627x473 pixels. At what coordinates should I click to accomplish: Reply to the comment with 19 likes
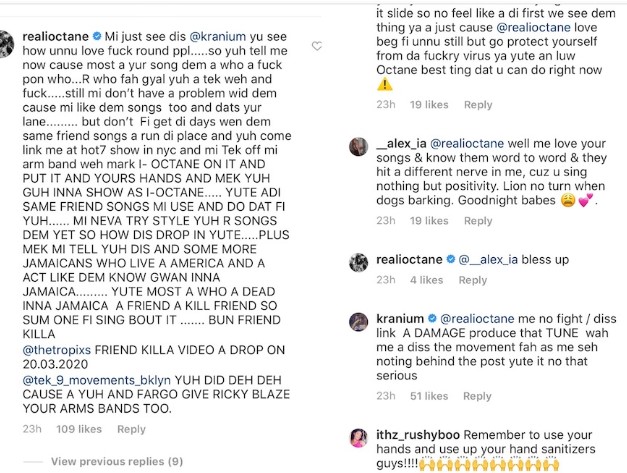coord(478,104)
